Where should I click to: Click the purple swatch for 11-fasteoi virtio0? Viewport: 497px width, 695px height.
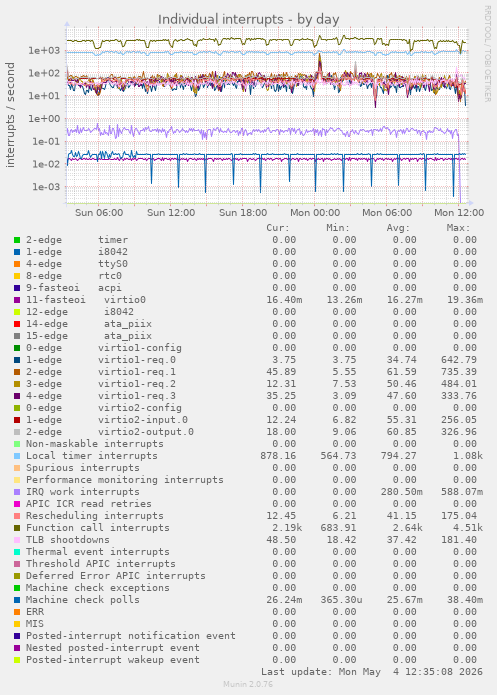point(17,300)
